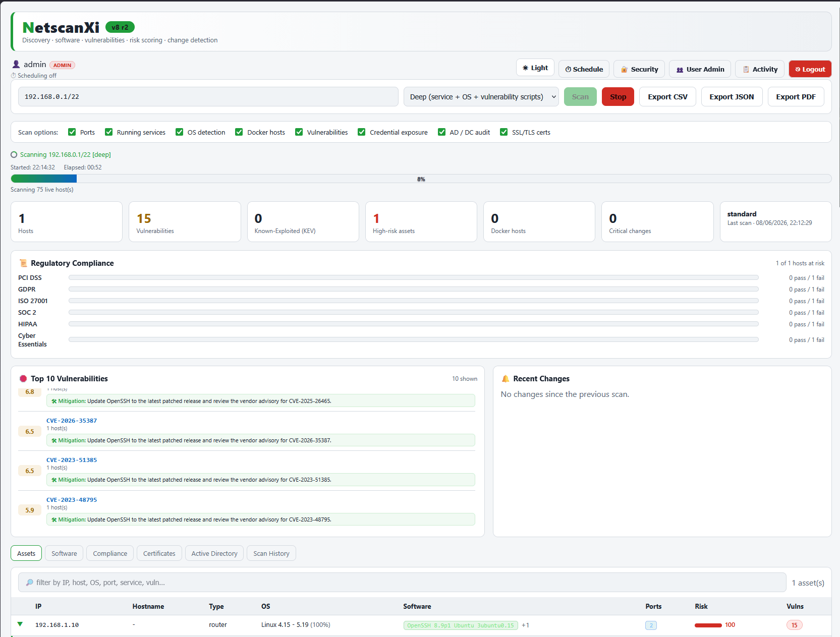Click the red Top 10 Vulnerabilities icon

23,379
